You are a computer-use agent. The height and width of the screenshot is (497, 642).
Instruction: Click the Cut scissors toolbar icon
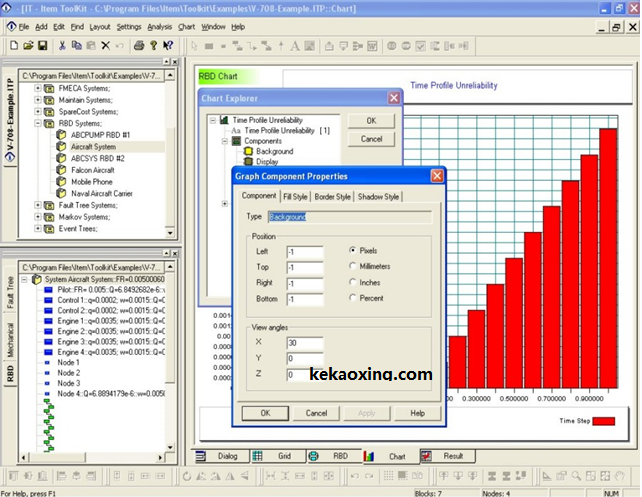click(x=62, y=45)
